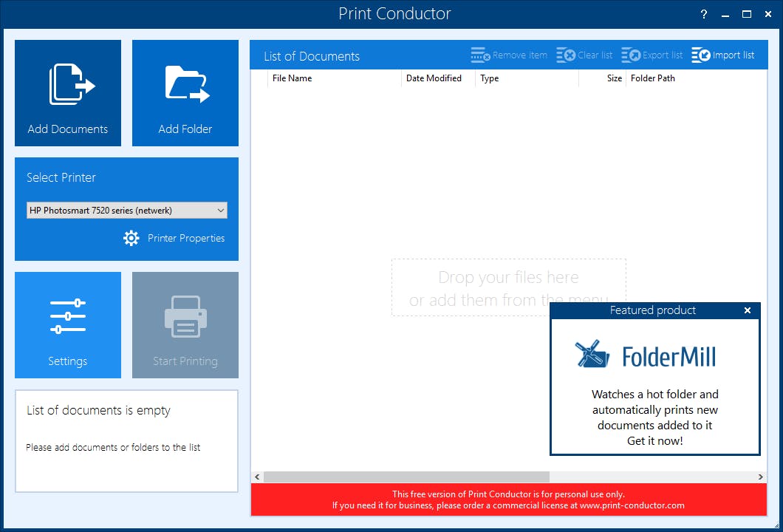Close the Featured product popup
The image size is (783, 532).
[x=748, y=310]
